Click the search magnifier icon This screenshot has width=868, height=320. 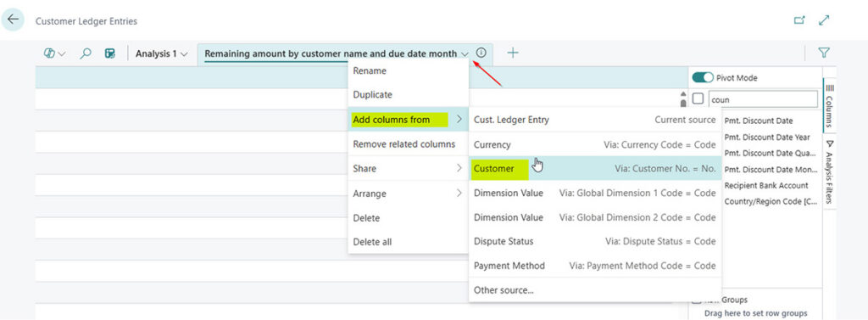click(x=86, y=53)
